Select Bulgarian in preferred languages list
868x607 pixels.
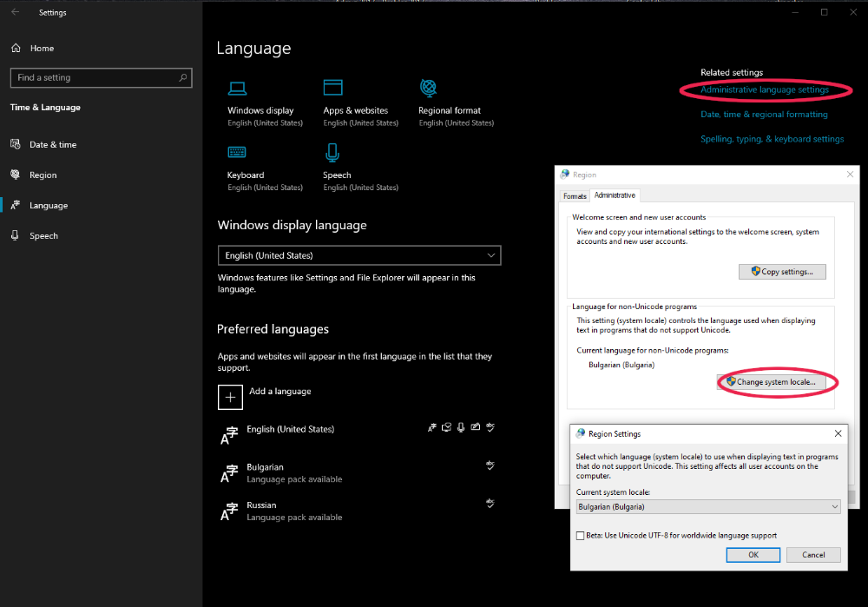tap(265, 467)
